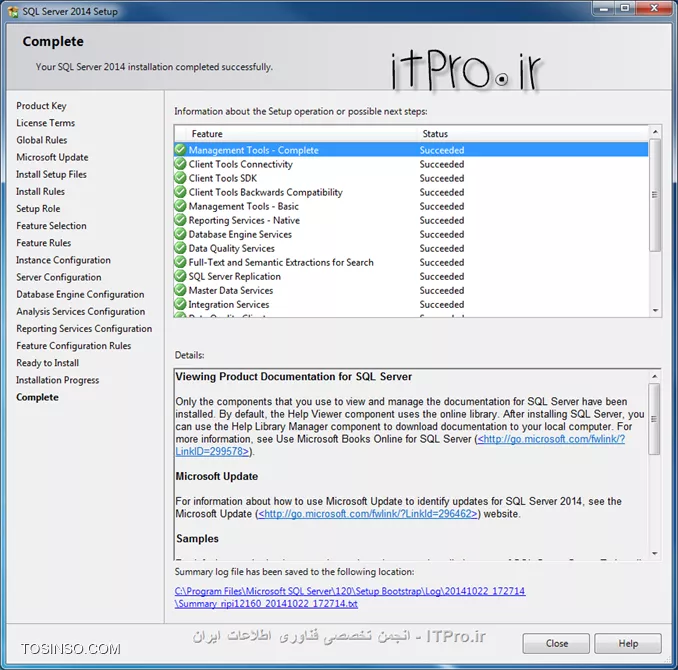Click the Product Key step in sidebar
The image size is (678, 670).
click(x=41, y=106)
